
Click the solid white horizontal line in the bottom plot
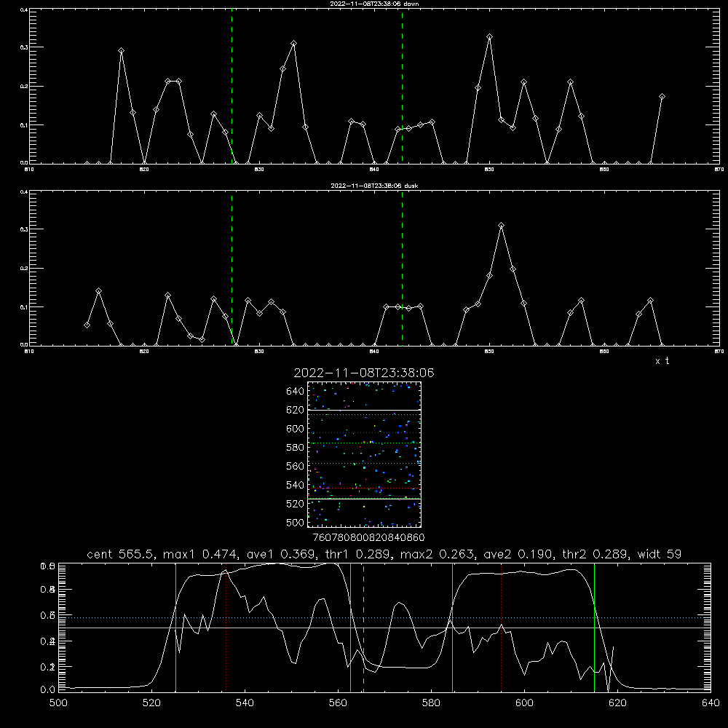pyautogui.click(x=384, y=628)
